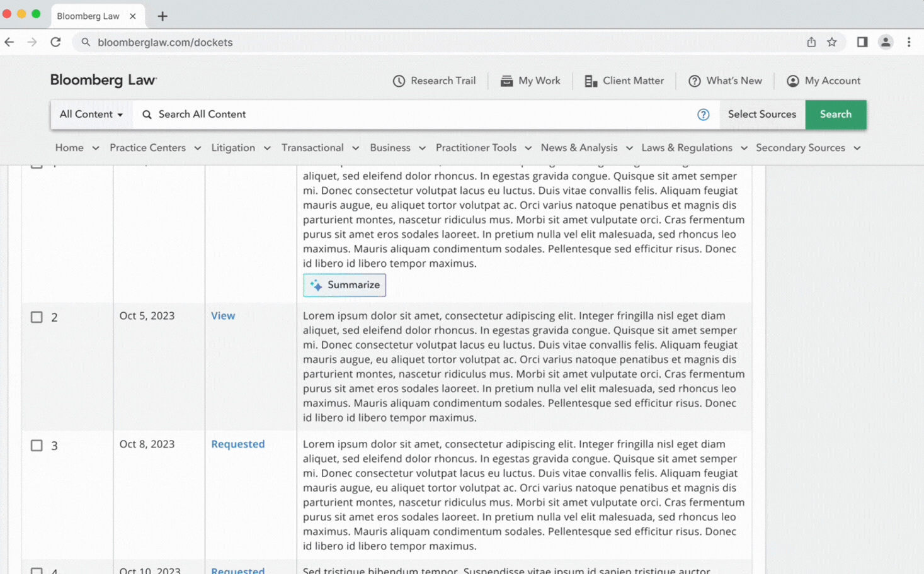Open Client Matter from the header
This screenshot has width=924, height=574.
click(x=624, y=81)
